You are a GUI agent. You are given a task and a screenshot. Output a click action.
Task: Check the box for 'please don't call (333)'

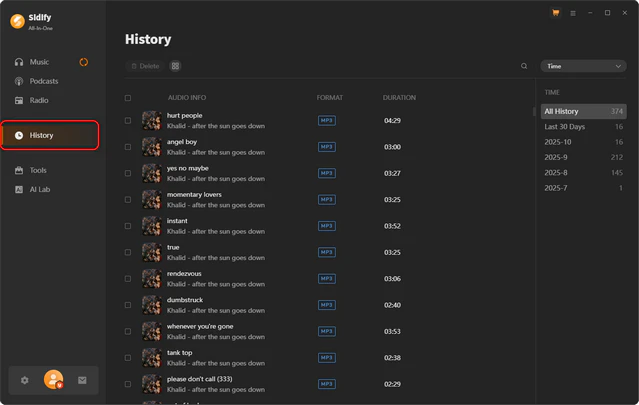tap(128, 384)
